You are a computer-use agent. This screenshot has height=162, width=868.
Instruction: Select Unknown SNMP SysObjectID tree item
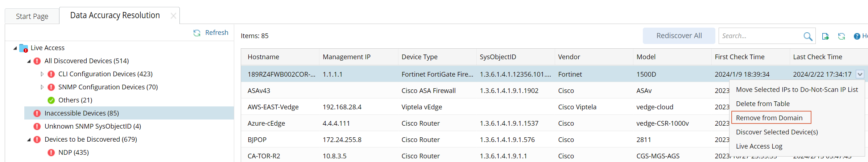pos(92,126)
